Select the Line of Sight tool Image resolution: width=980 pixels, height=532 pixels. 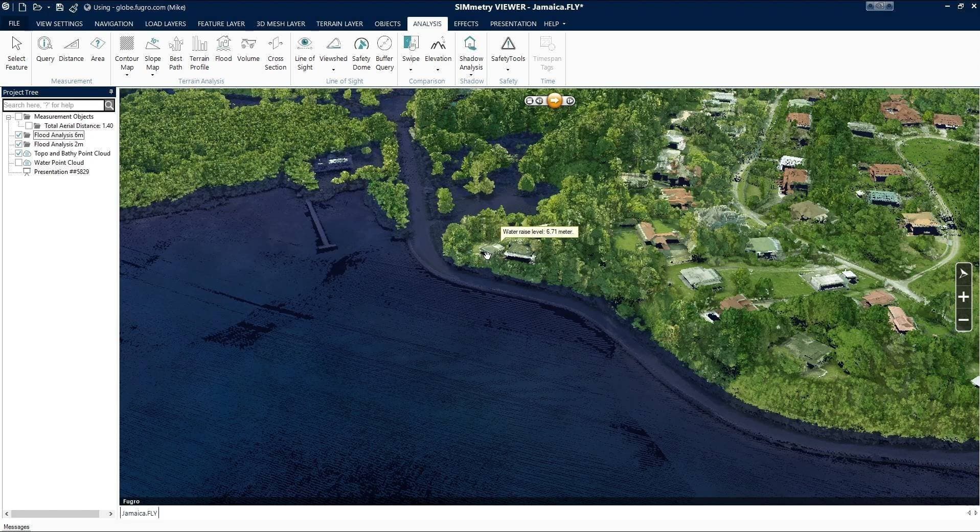[x=305, y=53]
